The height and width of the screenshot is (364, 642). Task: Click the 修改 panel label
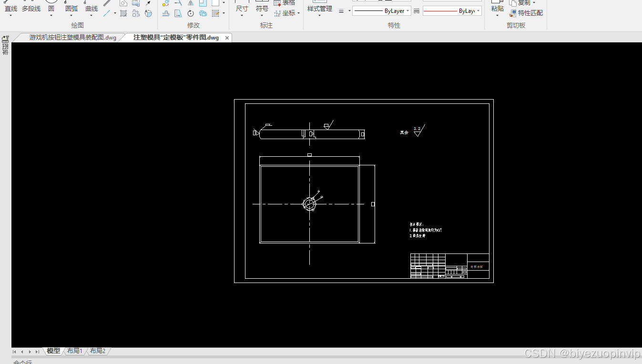[193, 25]
